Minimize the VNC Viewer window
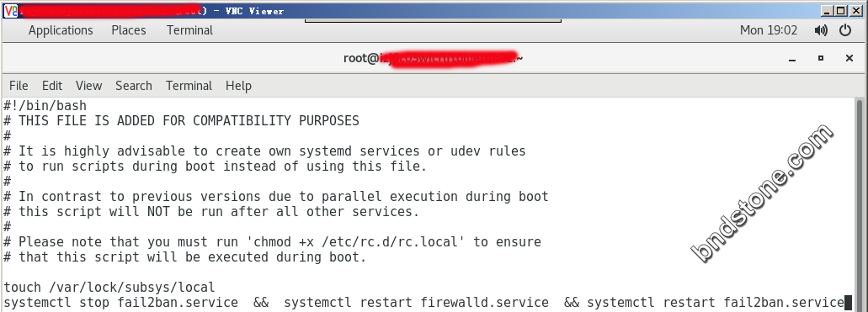 [827, 10]
